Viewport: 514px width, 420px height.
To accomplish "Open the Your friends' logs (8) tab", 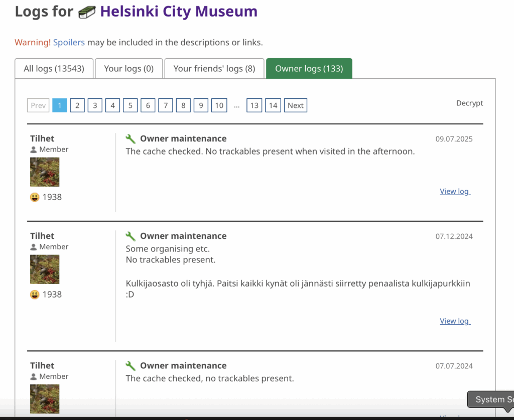I will pos(214,68).
